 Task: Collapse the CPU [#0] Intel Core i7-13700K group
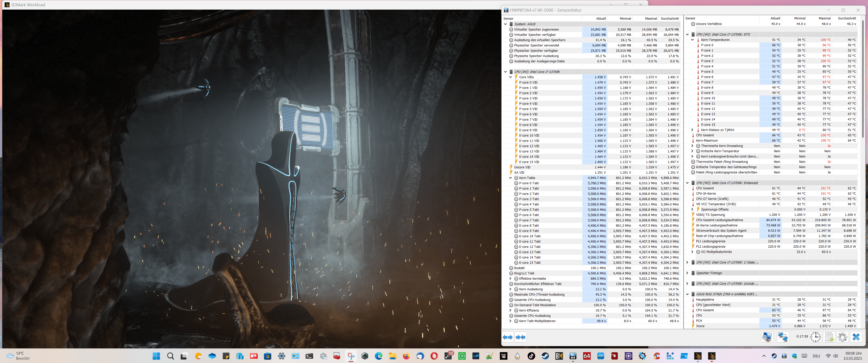tap(505, 72)
